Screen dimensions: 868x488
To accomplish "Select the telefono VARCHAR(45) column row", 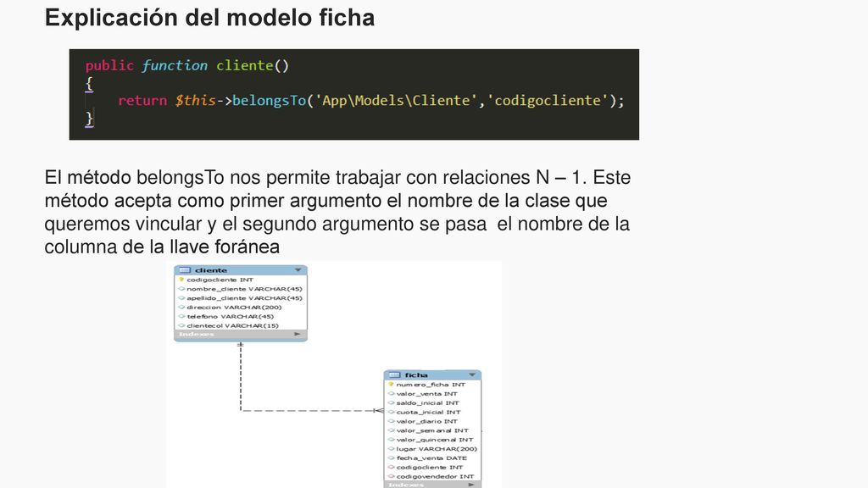I will point(241,317).
